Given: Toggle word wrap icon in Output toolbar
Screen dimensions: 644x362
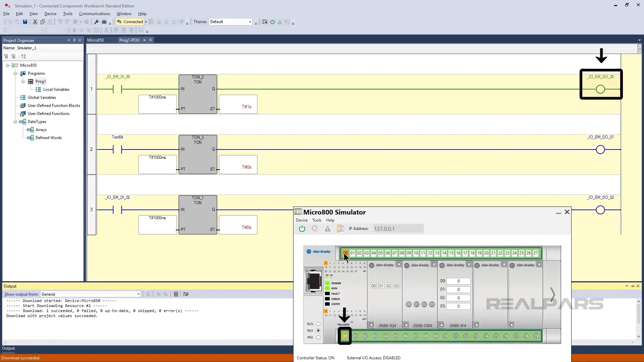Looking at the screenshot, I should [x=185, y=294].
